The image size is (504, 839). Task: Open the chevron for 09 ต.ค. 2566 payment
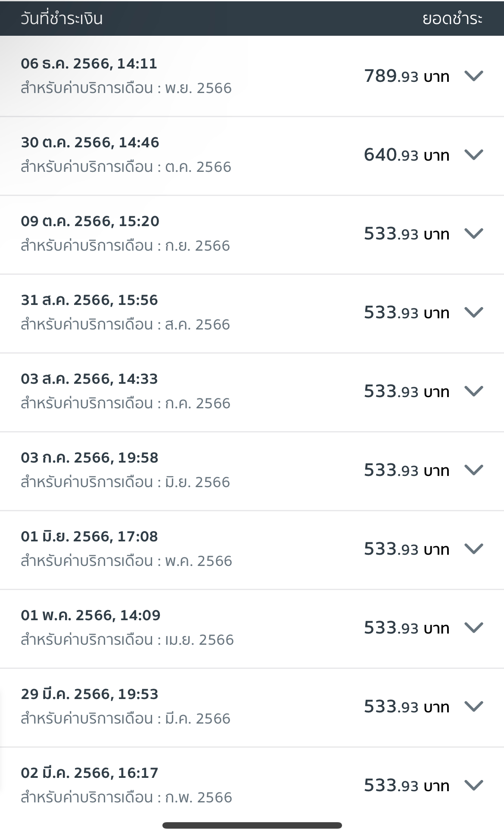(x=473, y=234)
